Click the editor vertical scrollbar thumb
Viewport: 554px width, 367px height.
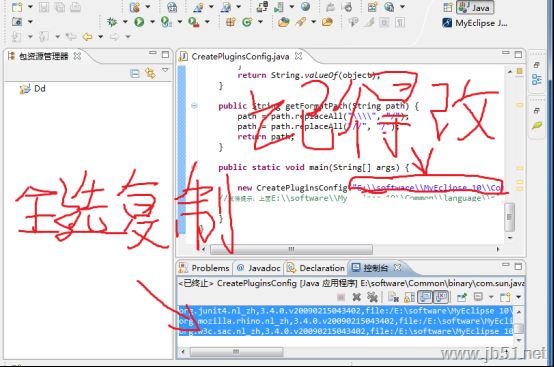[x=509, y=217]
